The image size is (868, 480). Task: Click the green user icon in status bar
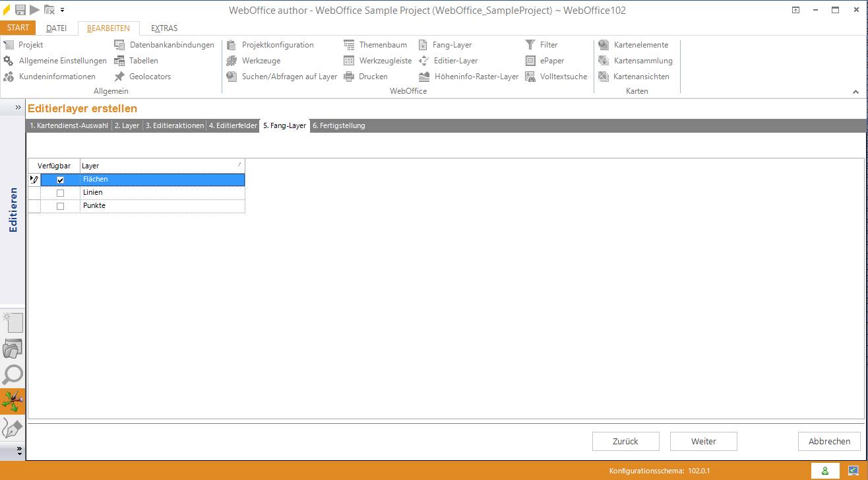click(x=824, y=471)
